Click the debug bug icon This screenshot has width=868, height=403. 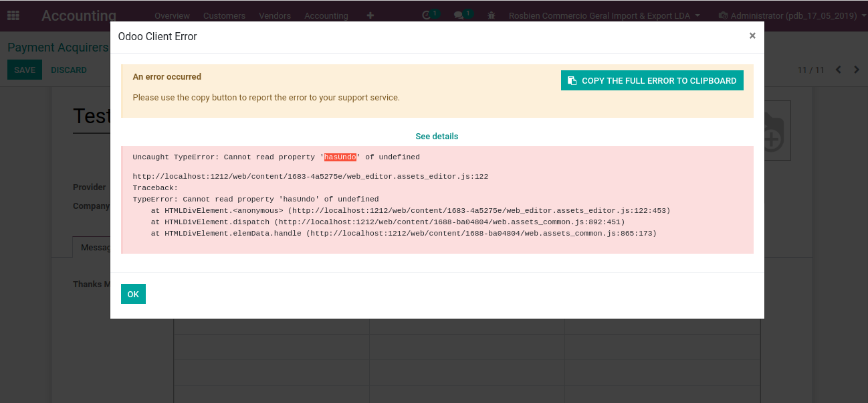pyautogui.click(x=492, y=15)
